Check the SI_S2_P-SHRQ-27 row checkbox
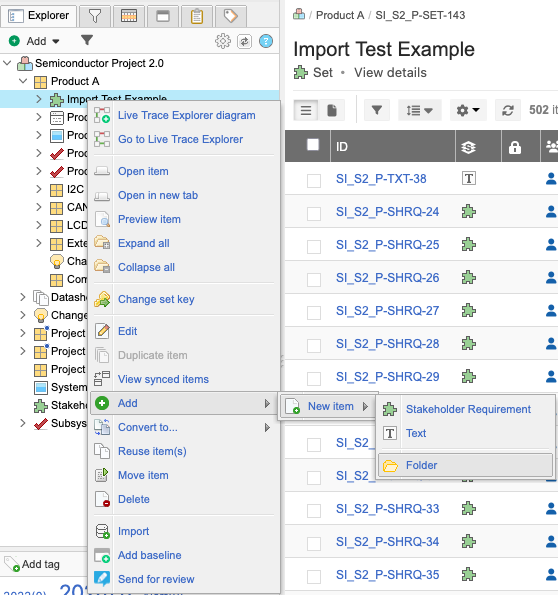Screen dimensions: 558x595 tap(314, 313)
